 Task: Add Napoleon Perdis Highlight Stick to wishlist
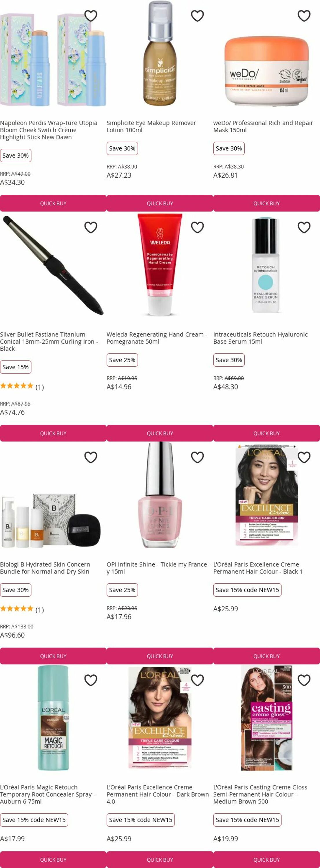[91, 16]
